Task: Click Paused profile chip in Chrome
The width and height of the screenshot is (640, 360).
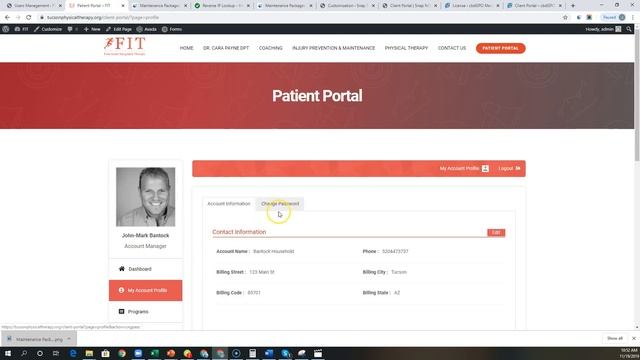Action: click(613, 18)
